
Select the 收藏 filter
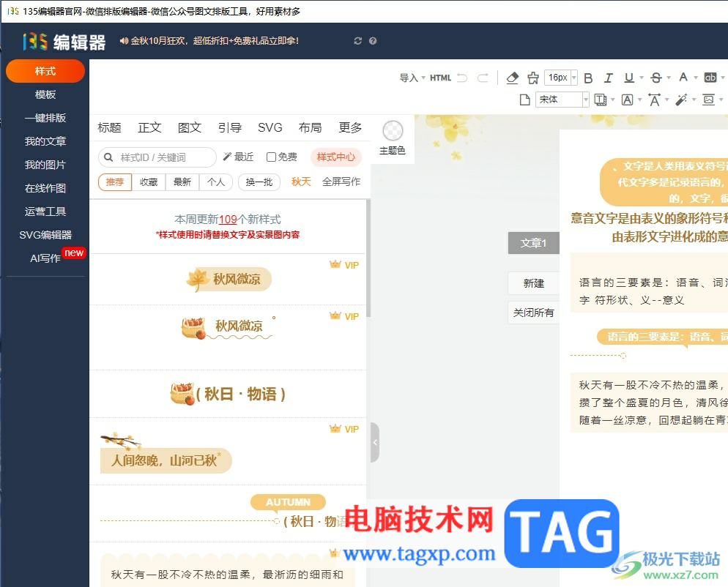tap(149, 182)
